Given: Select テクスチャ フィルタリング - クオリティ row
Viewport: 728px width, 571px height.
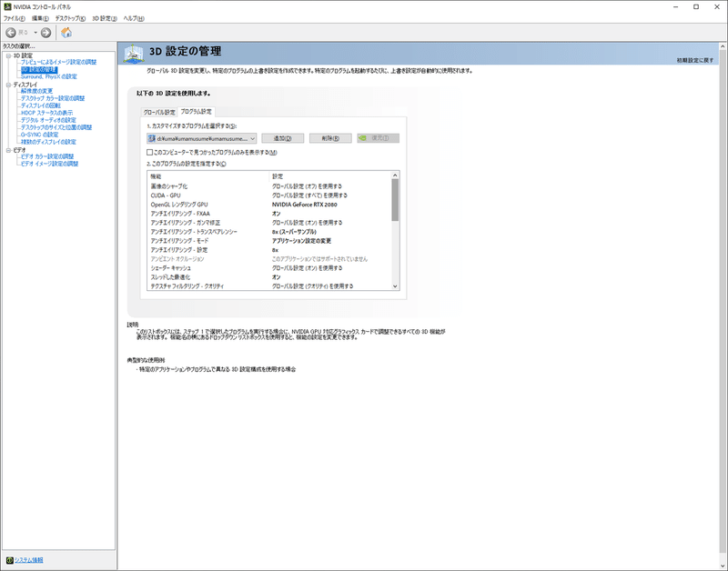Looking at the screenshot, I should (269, 286).
